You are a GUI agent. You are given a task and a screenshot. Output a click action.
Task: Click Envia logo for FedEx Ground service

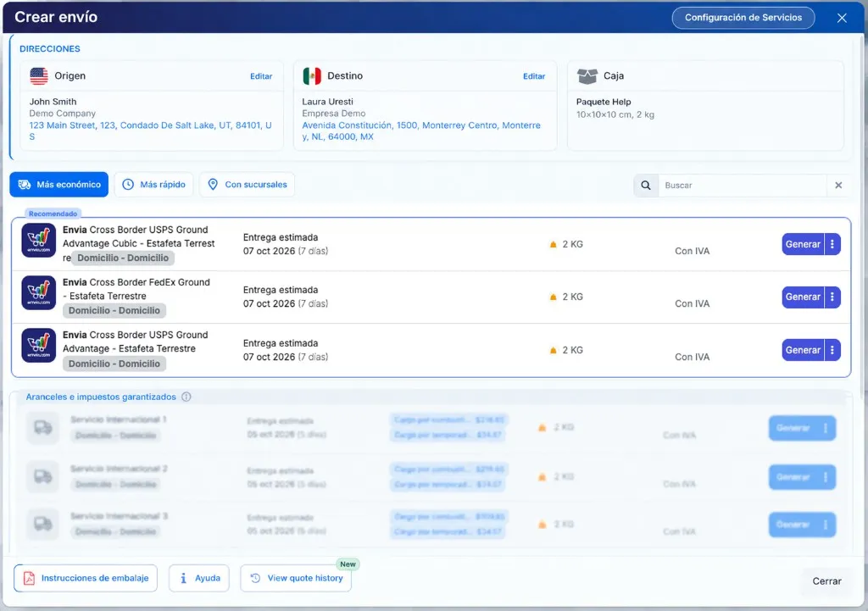39,292
